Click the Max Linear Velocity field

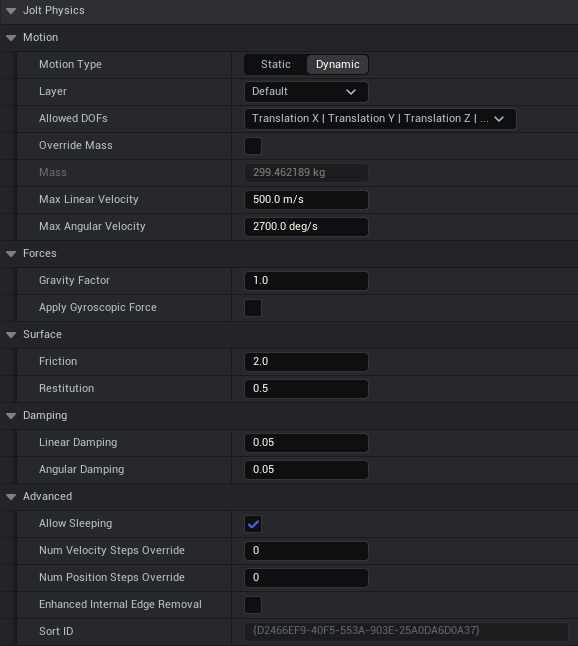(x=306, y=199)
